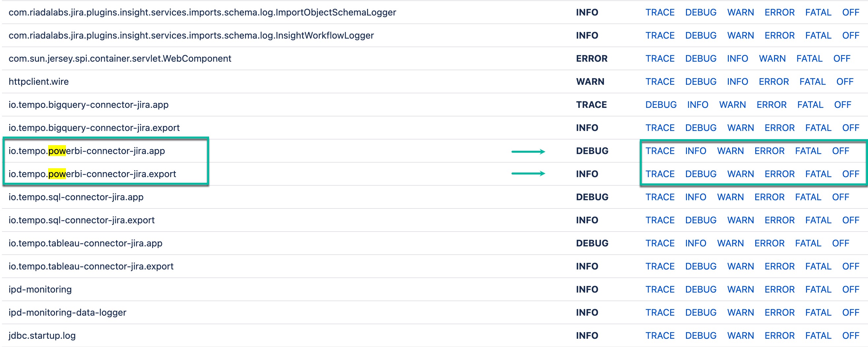868x347 pixels.
Task: Set io.tempo.bigquery-connector-jira.app to FATAL
Action: [811, 105]
